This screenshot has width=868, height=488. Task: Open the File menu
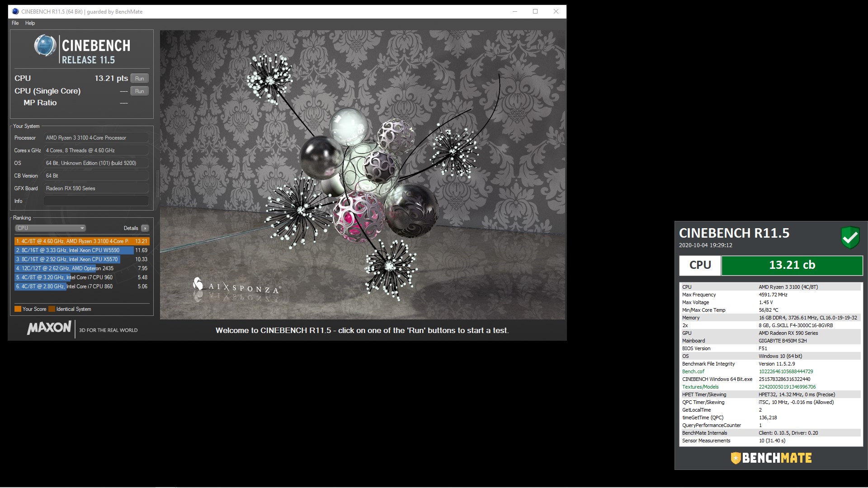click(x=15, y=23)
